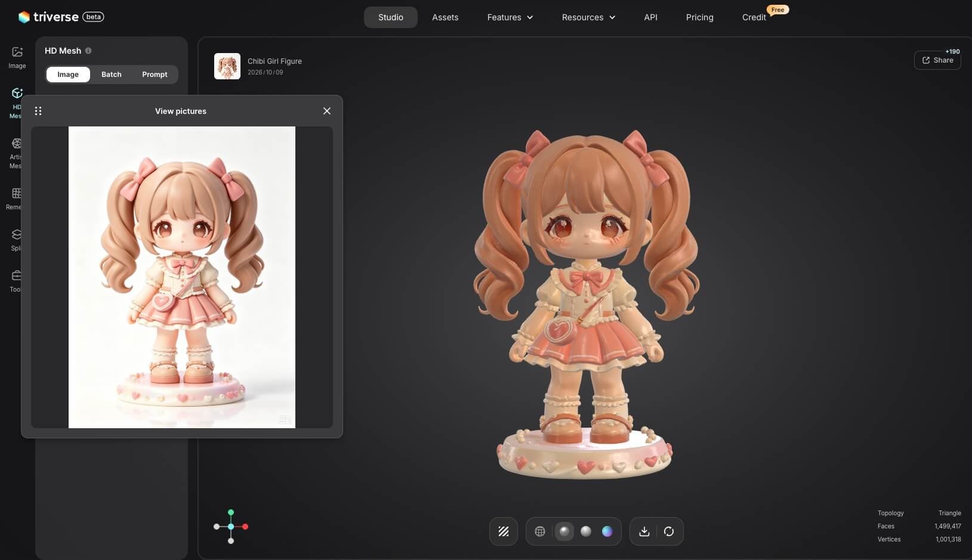Select the matte gray material sphere
972x560 pixels.
click(x=586, y=531)
